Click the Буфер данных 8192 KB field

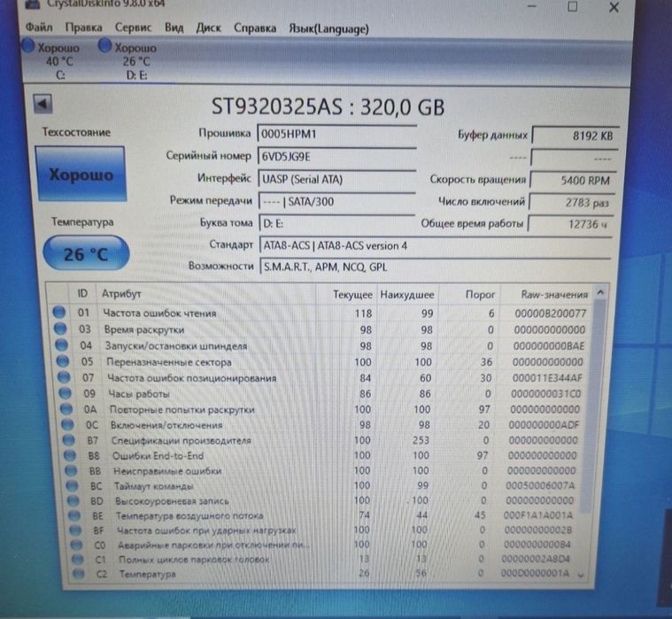click(x=575, y=135)
